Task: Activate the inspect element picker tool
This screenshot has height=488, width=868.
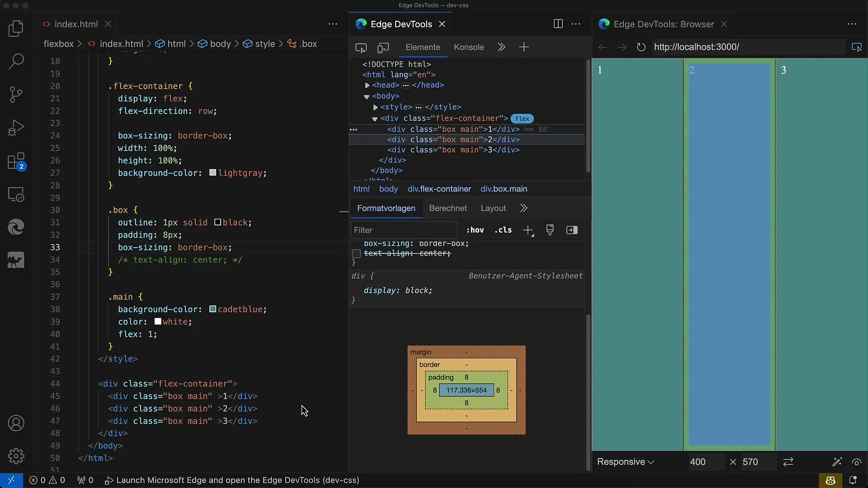Action: tap(361, 47)
